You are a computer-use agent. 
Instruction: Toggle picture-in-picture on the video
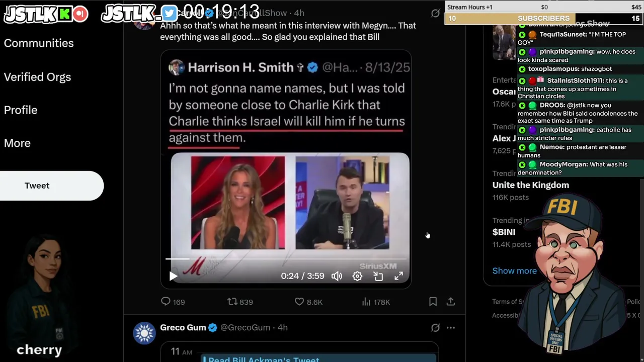(x=378, y=276)
